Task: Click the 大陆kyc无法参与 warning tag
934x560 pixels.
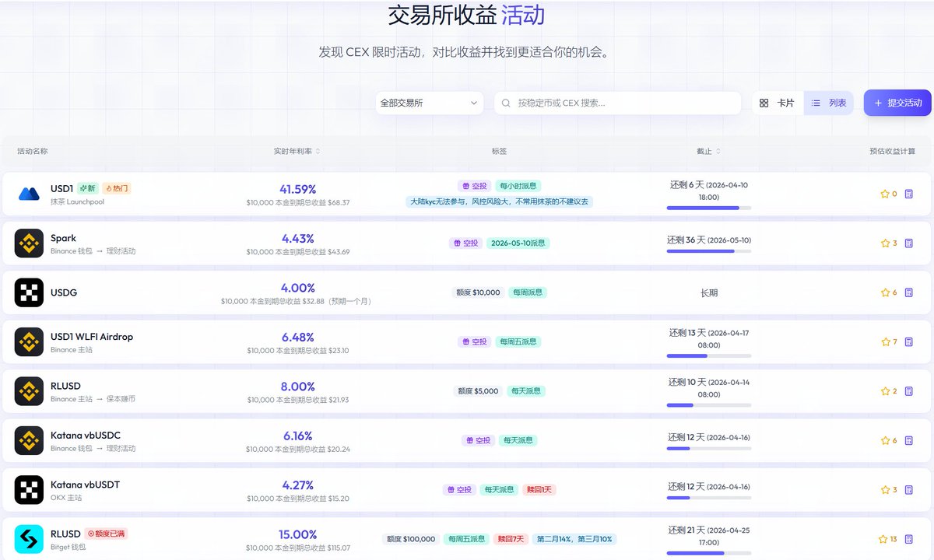Action: (x=500, y=201)
